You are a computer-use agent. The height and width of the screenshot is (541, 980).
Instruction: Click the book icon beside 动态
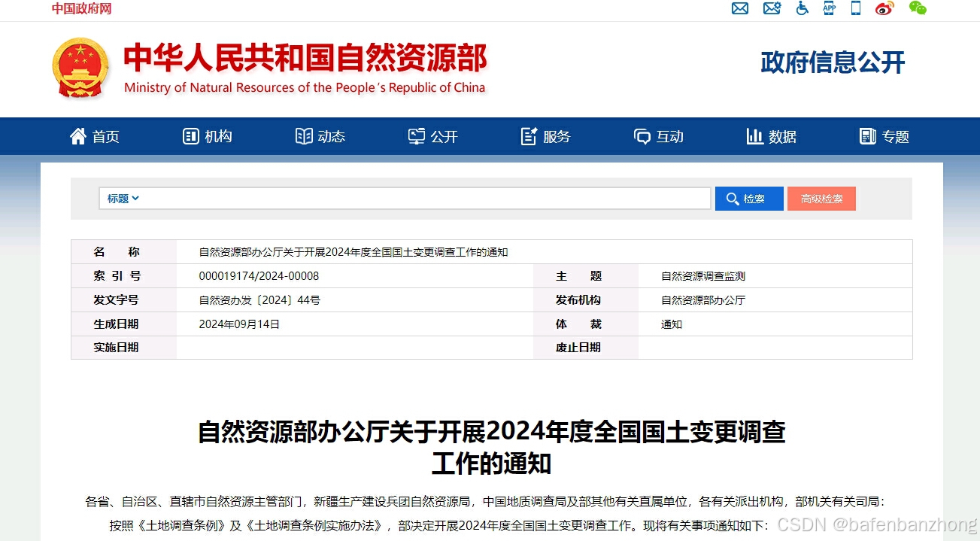pyautogui.click(x=304, y=136)
